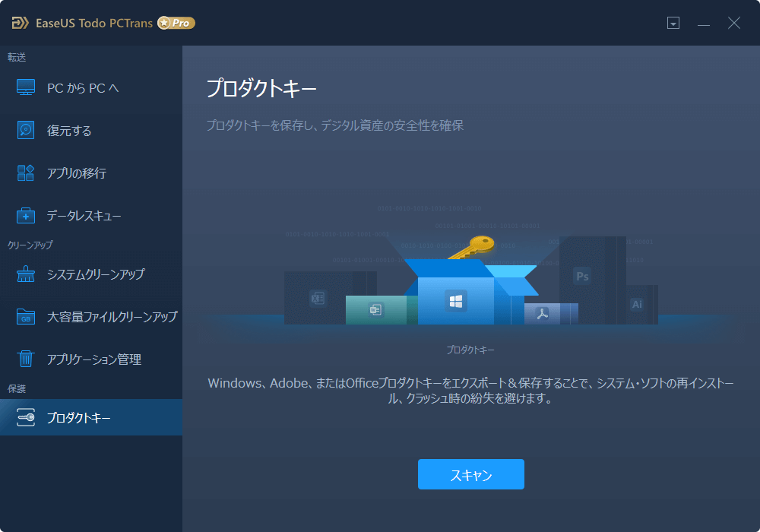Open 大容量ファイルクリーンアップ menu entry
The width and height of the screenshot is (760, 532).
pyautogui.click(x=91, y=316)
